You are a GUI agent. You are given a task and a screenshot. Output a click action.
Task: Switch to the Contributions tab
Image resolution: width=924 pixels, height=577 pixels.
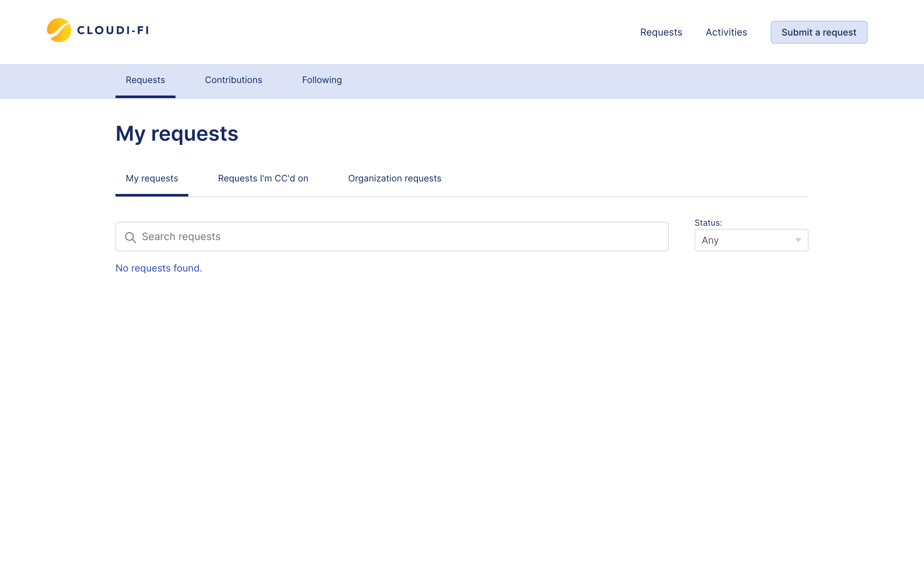[233, 80]
